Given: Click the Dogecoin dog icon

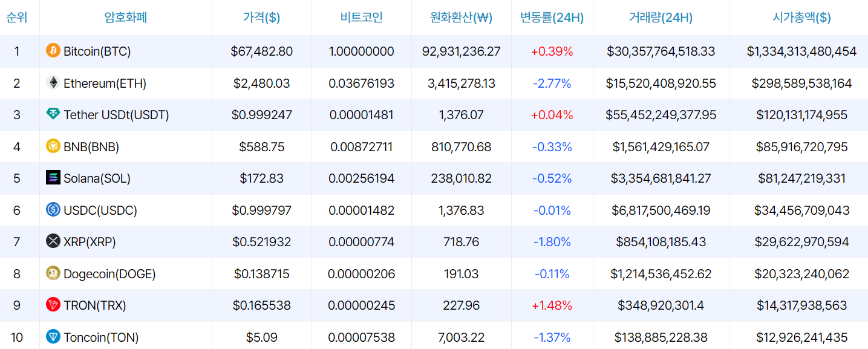Looking at the screenshot, I should [53, 273].
